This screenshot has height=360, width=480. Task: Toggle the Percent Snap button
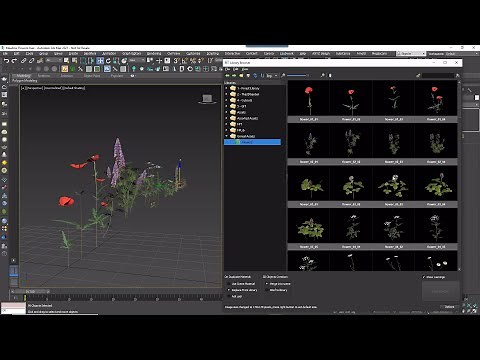tap(193, 61)
